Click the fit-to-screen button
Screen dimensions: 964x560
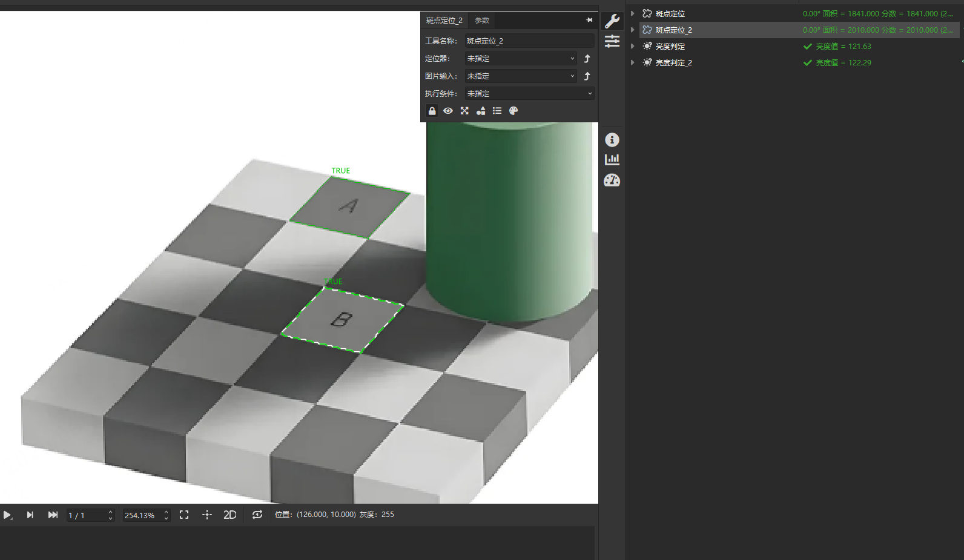[184, 515]
